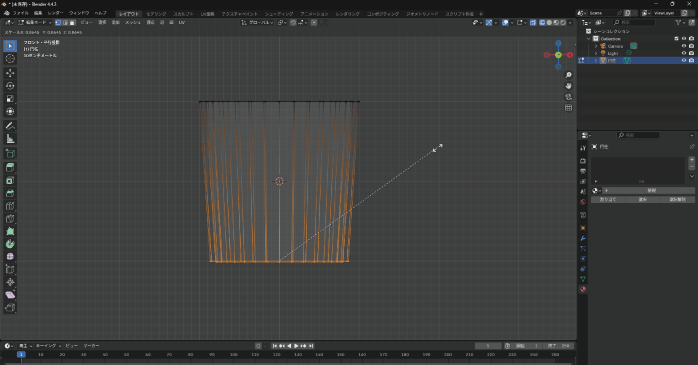Select the Bevel tool

[x=10, y=193]
